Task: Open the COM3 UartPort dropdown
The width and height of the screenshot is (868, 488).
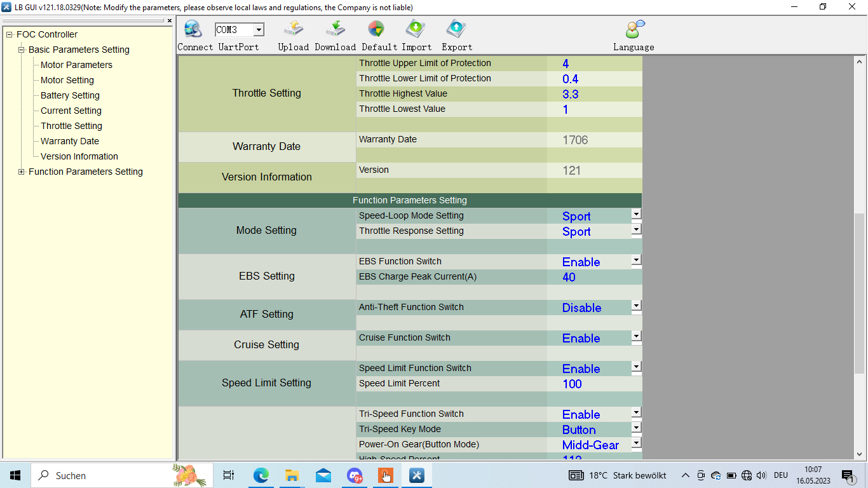Action: coord(259,30)
